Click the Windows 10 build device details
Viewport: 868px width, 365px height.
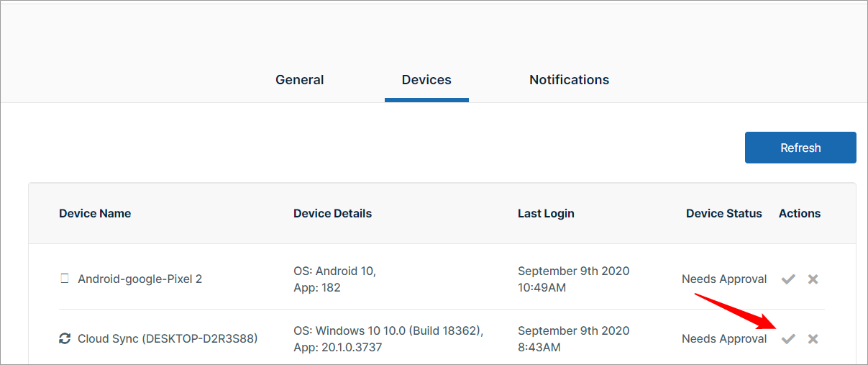pos(388,339)
